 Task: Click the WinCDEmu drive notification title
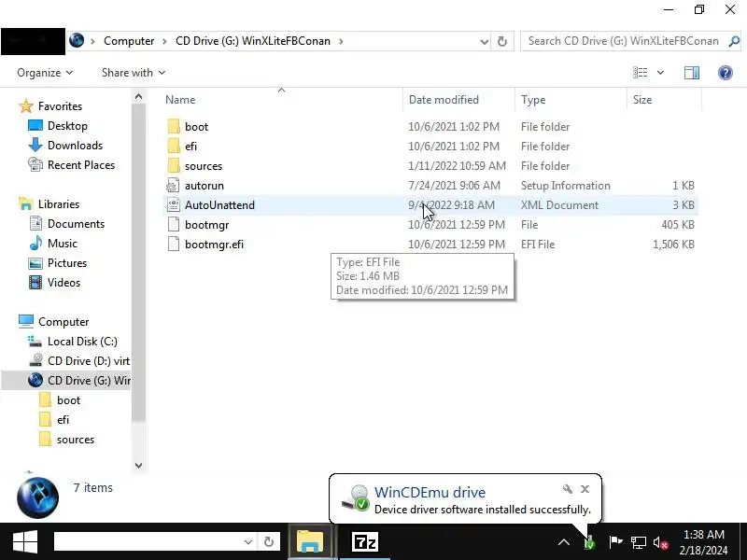pos(430,492)
